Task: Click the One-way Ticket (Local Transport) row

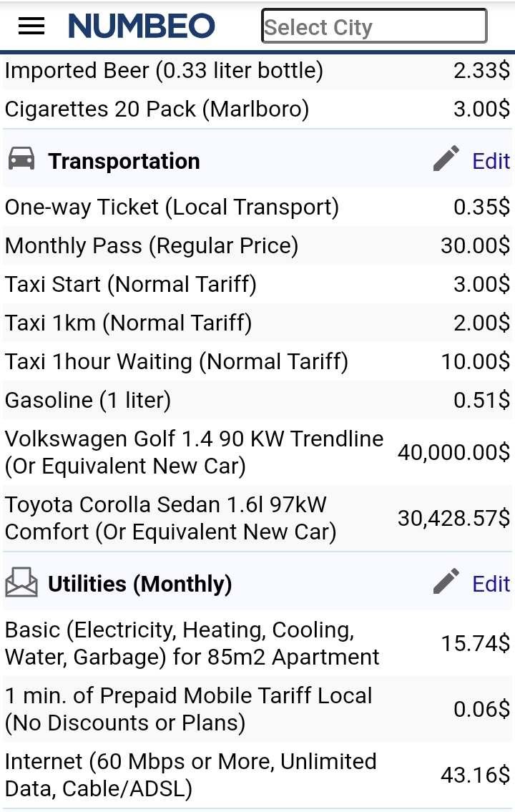Action: [x=257, y=207]
